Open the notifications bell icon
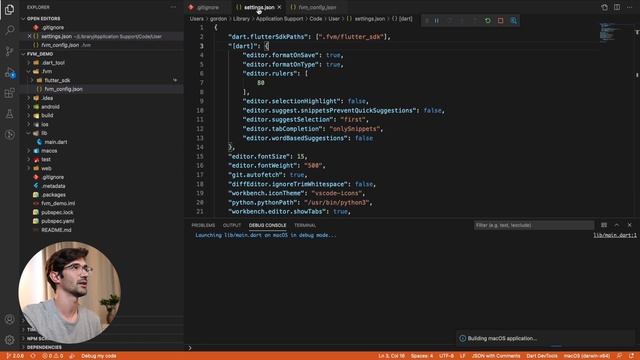 point(632,356)
